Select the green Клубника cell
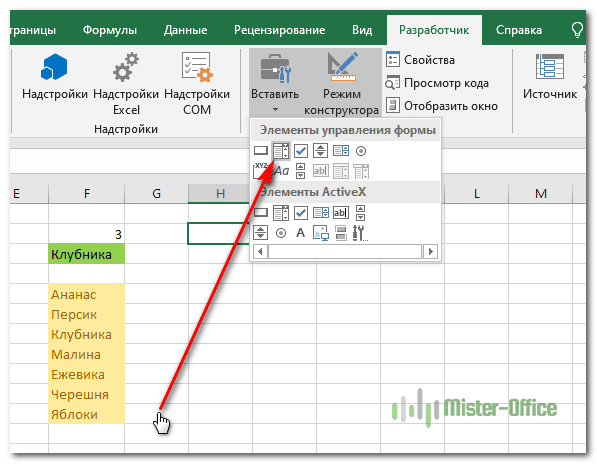This screenshot has height=464, width=597. point(86,254)
